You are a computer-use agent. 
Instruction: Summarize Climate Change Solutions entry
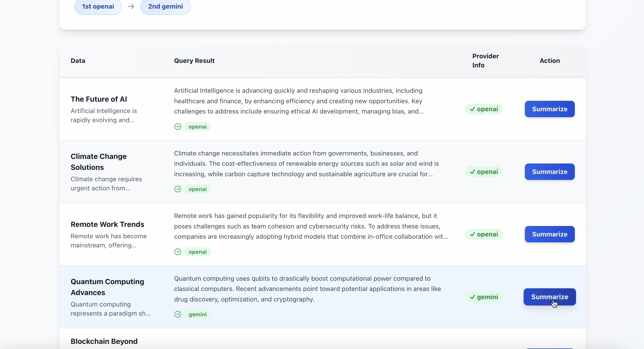(549, 172)
